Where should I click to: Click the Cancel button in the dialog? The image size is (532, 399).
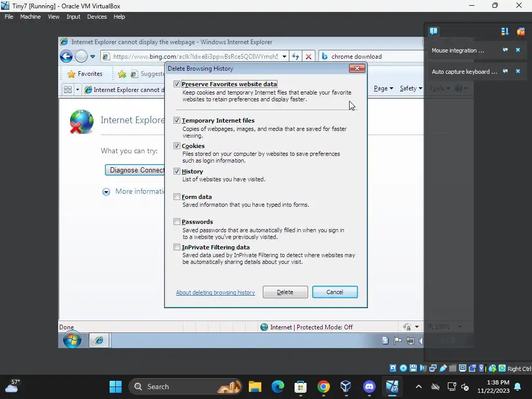pos(335,292)
